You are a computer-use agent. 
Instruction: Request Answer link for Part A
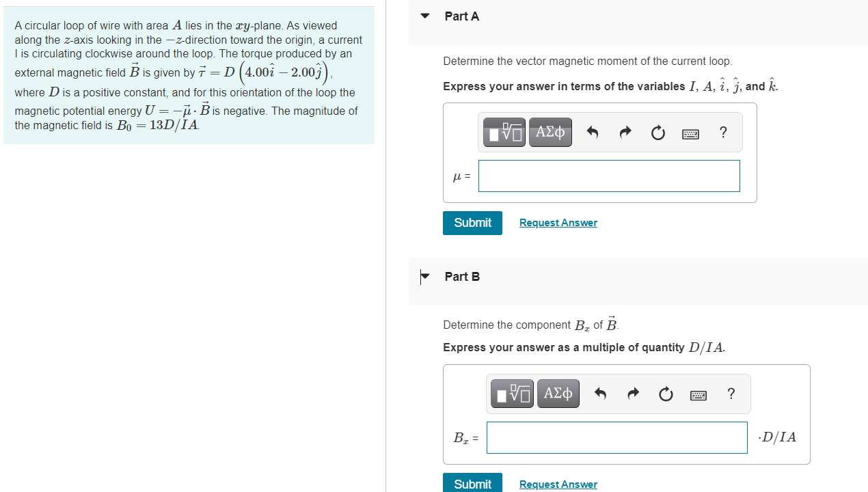[558, 223]
